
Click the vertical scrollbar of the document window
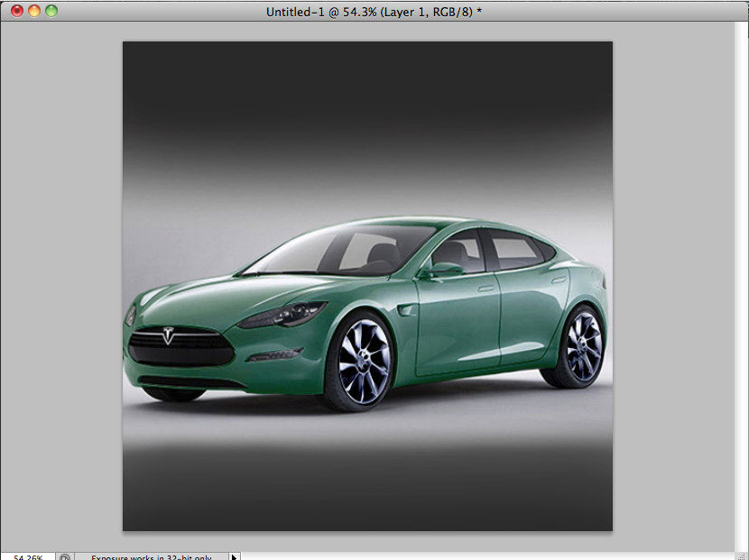tap(742, 286)
